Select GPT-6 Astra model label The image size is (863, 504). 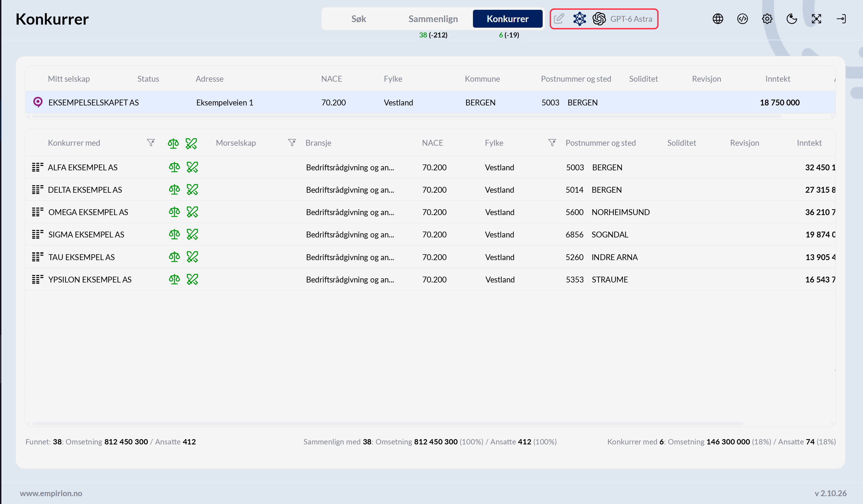(x=631, y=19)
